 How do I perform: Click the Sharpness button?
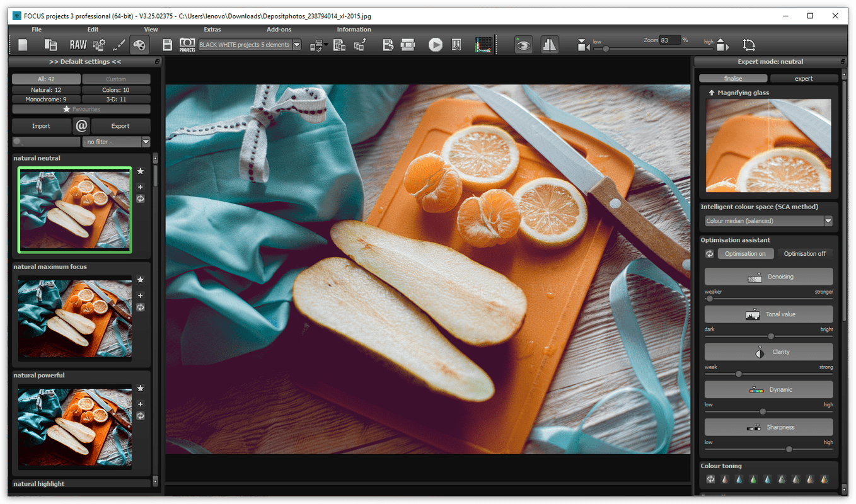768,427
